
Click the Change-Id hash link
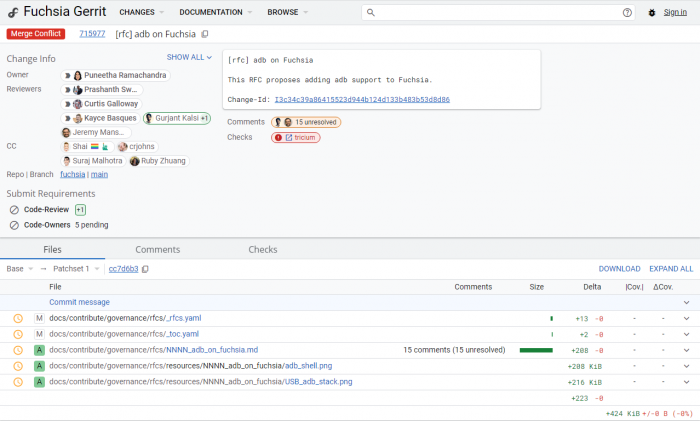362,100
